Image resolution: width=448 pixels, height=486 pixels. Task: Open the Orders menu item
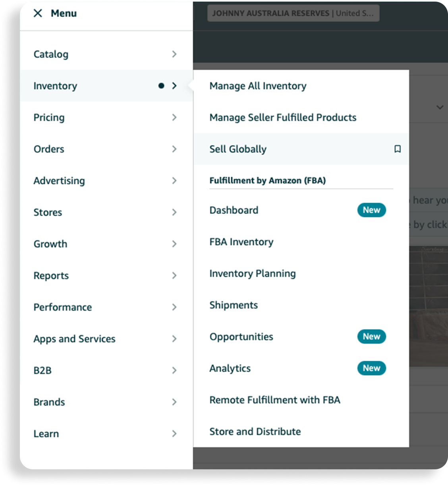[106, 149]
